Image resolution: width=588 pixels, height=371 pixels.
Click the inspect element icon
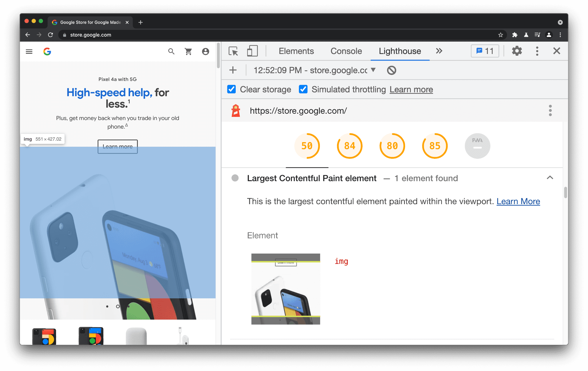pos(234,51)
